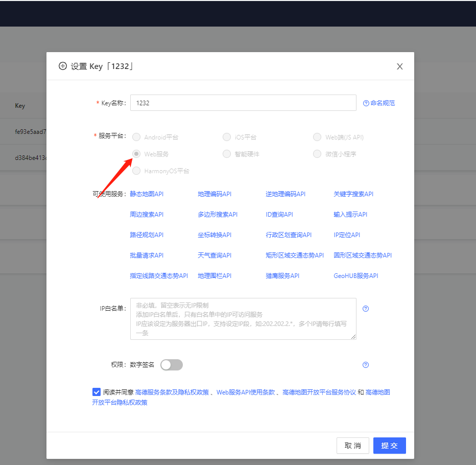Open the 输入提示API link
Image resolution: width=476 pixels, height=465 pixels.
pyautogui.click(x=350, y=215)
